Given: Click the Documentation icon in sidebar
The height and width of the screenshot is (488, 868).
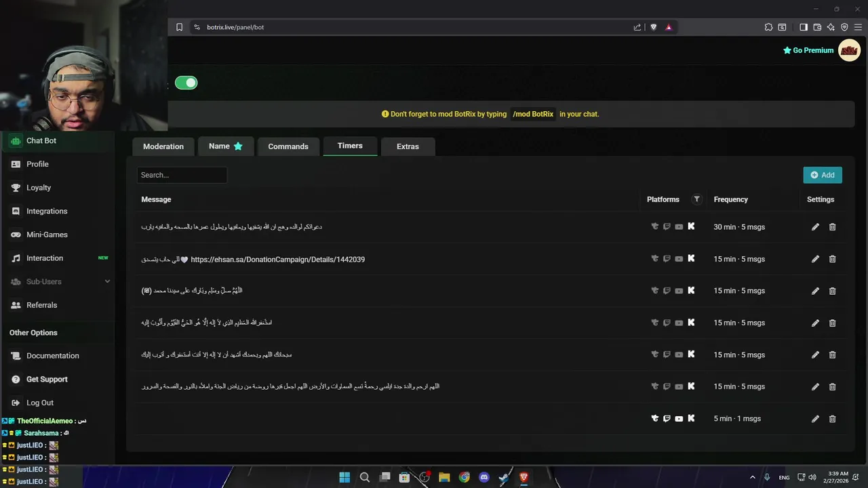Looking at the screenshot, I should coord(16,356).
